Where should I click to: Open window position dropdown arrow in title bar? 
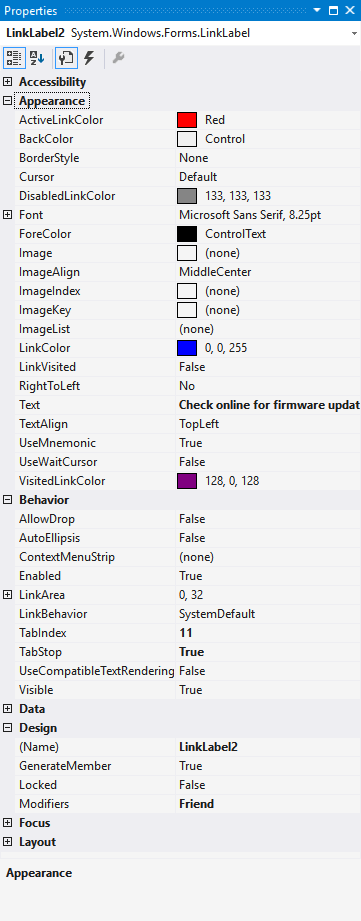(318, 11)
